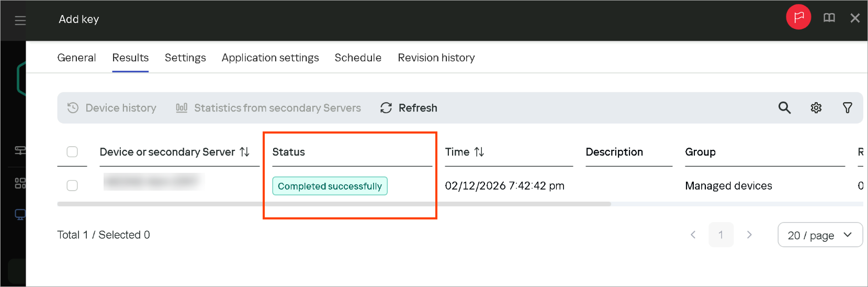The width and height of the screenshot is (868, 287).
Task: Go to next page arrow
Action: (749, 235)
